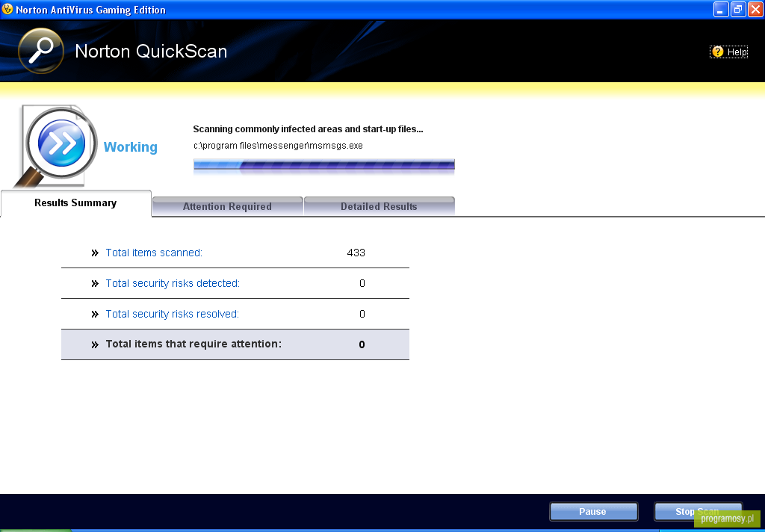Image resolution: width=765 pixels, height=532 pixels.
Task: Select the Results Summary tab
Action: pyautogui.click(x=75, y=203)
